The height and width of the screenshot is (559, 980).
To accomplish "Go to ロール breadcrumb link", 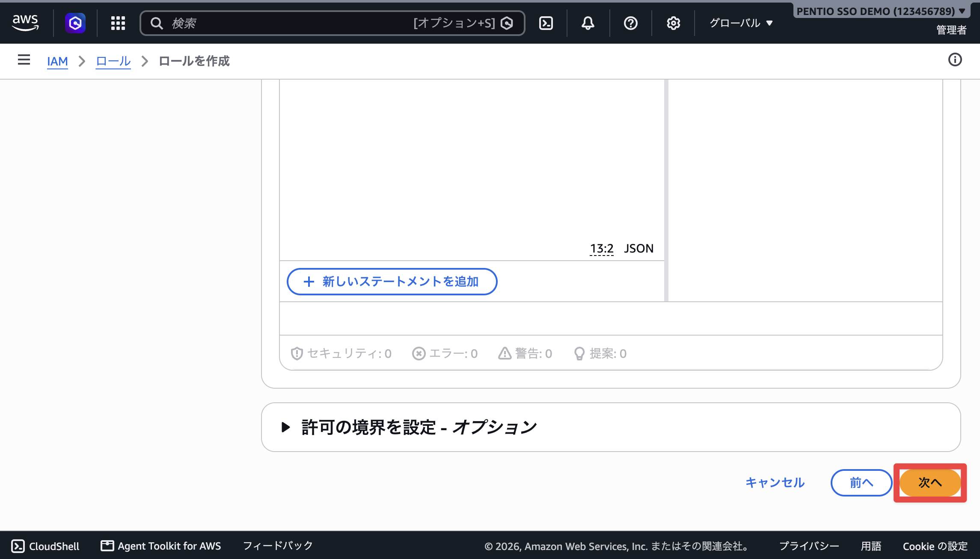I will point(113,61).
